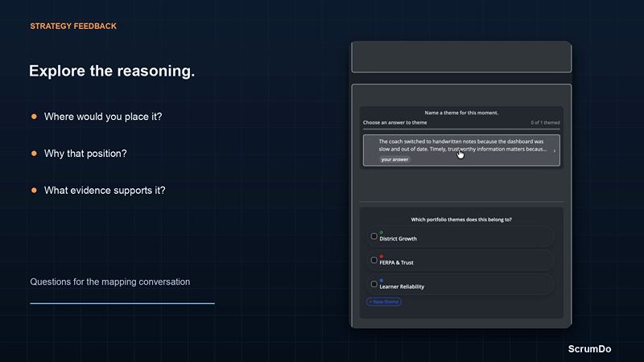
Task: Click the '0 of 1 themed' counter
Action: (x=545, y=123)
